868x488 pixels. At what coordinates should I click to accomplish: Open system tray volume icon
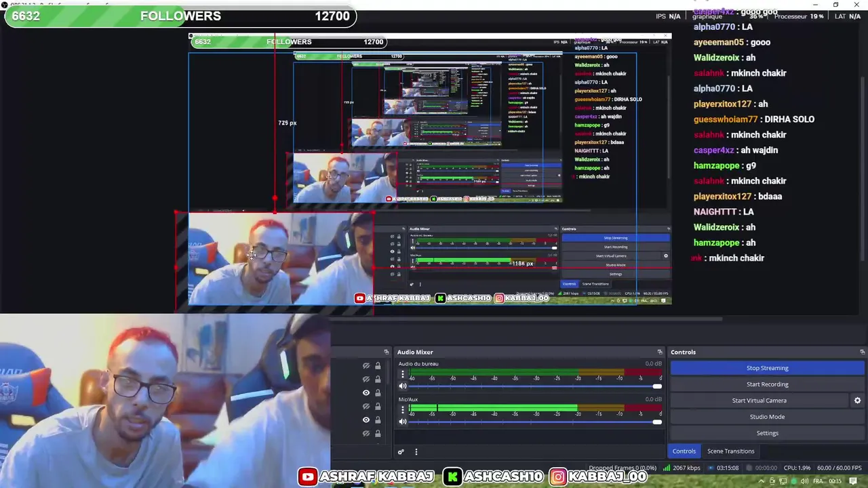click(804, 481)
